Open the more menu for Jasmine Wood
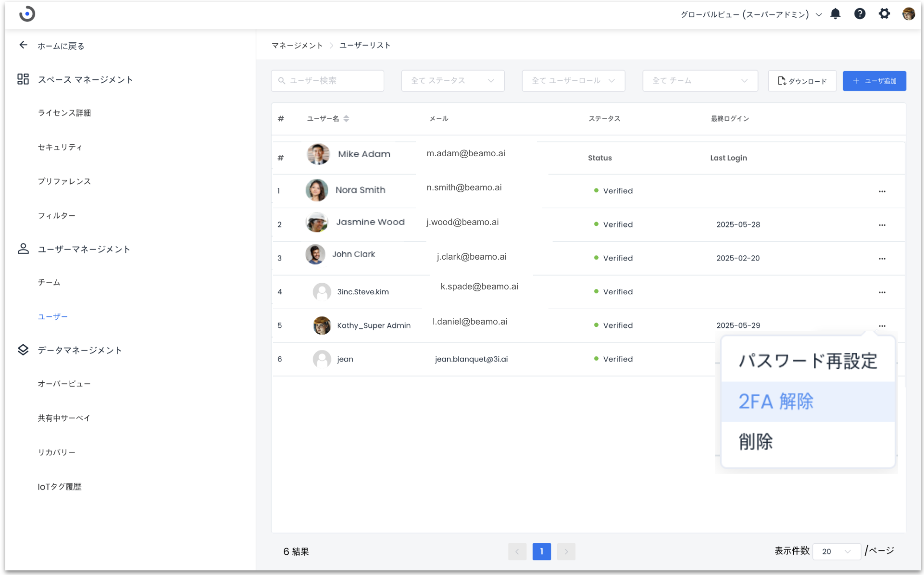The width and height of the screenshot is (924, 575). pos(882,225)
